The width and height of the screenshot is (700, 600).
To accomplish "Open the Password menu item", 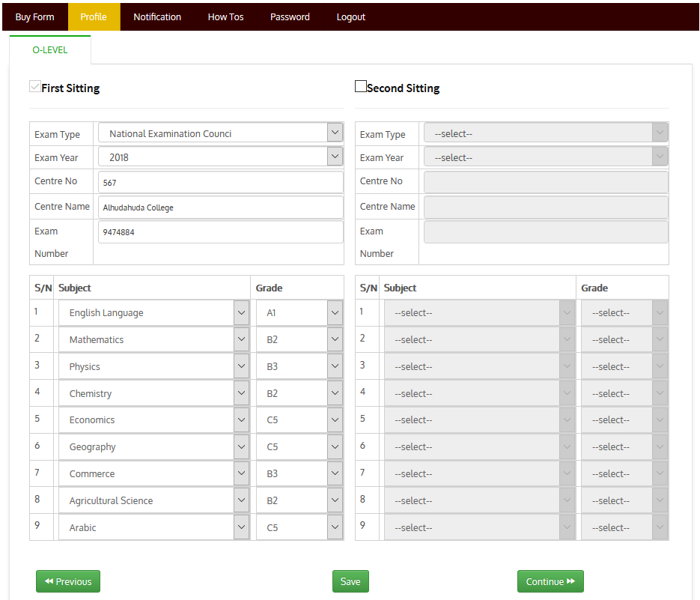I will point(290,17).
